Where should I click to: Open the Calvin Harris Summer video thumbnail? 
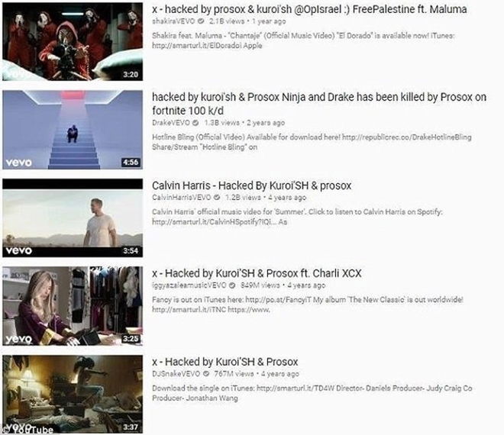[73, 218]
